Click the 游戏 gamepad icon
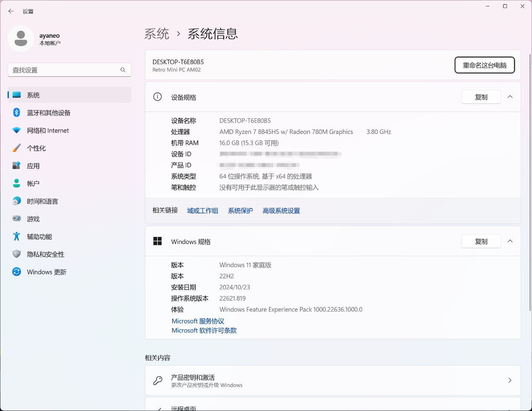 point(16,219)
